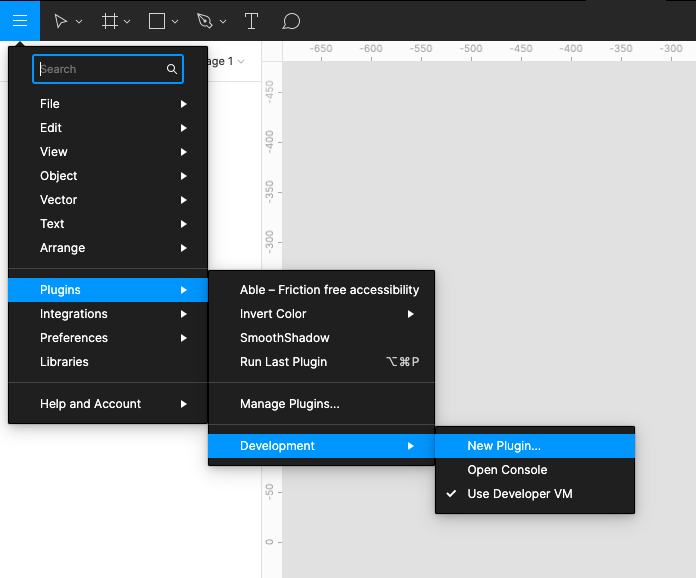
Task: Run the SmoothShadow plugin
Action: [x=284, y=338]
